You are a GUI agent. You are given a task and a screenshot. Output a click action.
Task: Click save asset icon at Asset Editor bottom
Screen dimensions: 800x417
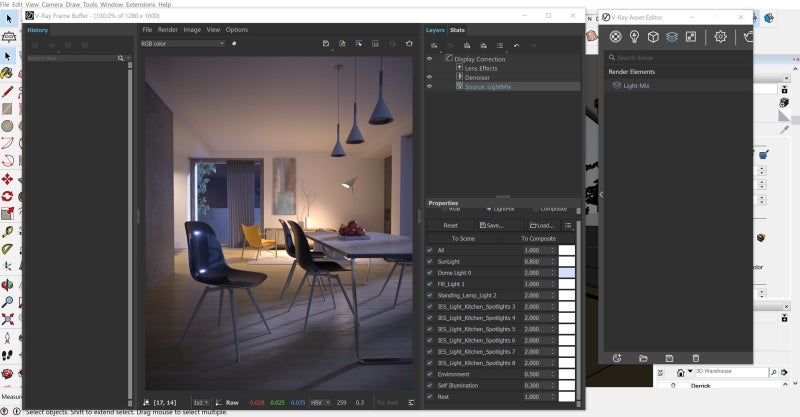669,358
